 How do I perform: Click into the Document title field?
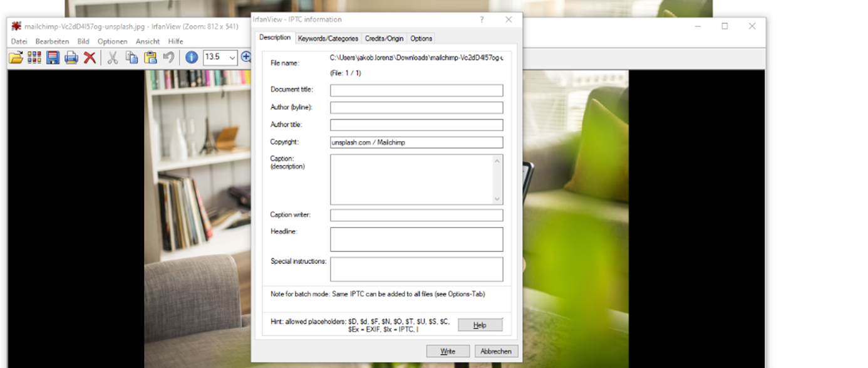(x=416, y=90)
